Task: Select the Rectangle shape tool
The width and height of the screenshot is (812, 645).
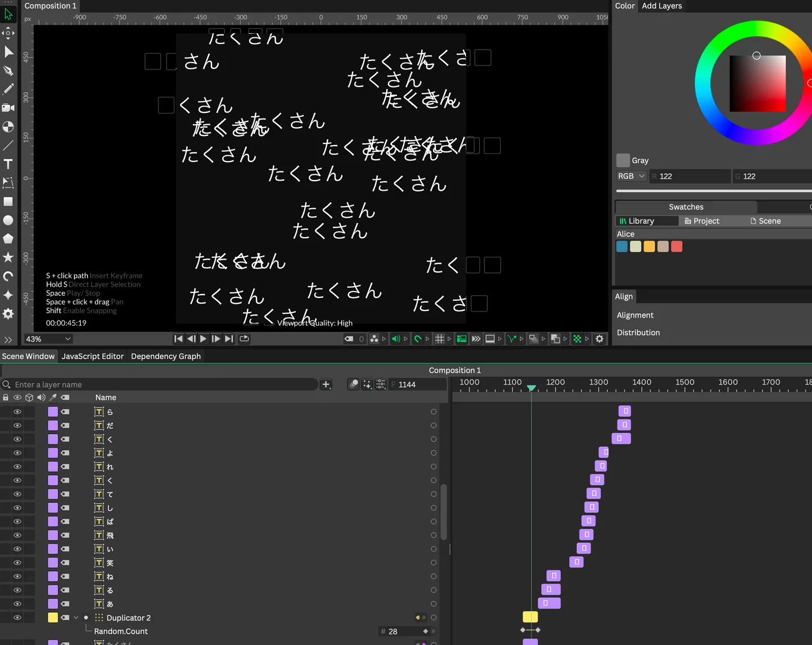Action: [x=8, y=201]
